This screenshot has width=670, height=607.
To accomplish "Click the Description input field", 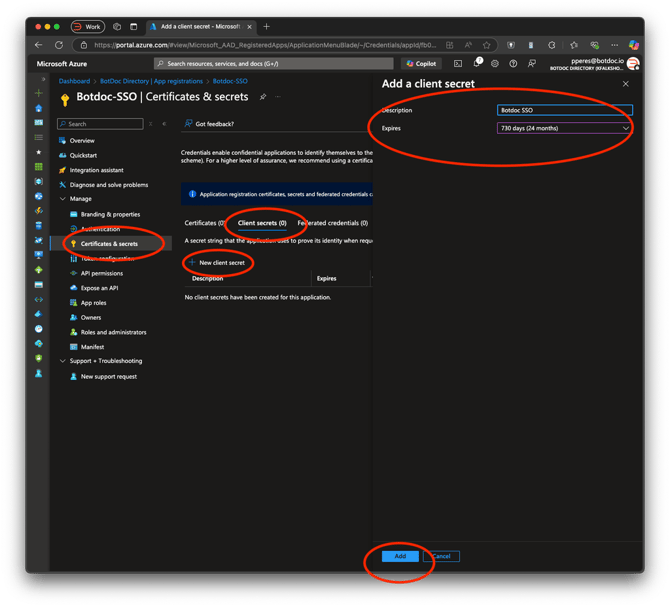I will (564, 110).
